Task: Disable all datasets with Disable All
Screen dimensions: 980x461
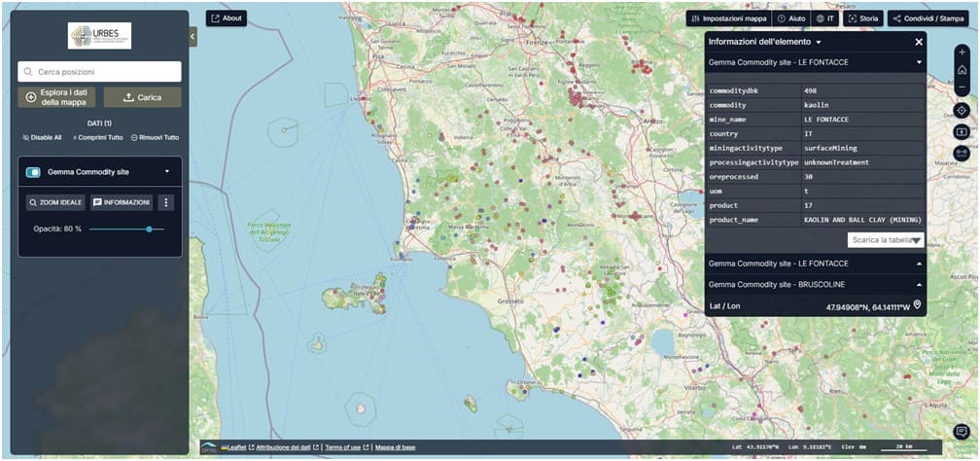Action: pyautogui.click(x=42, y=137)
